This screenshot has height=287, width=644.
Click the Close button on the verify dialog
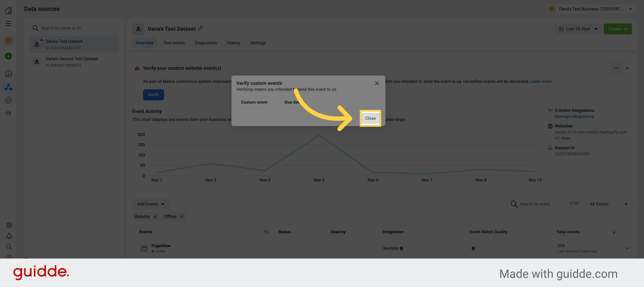pyautogui.click(x=370, y=118)
